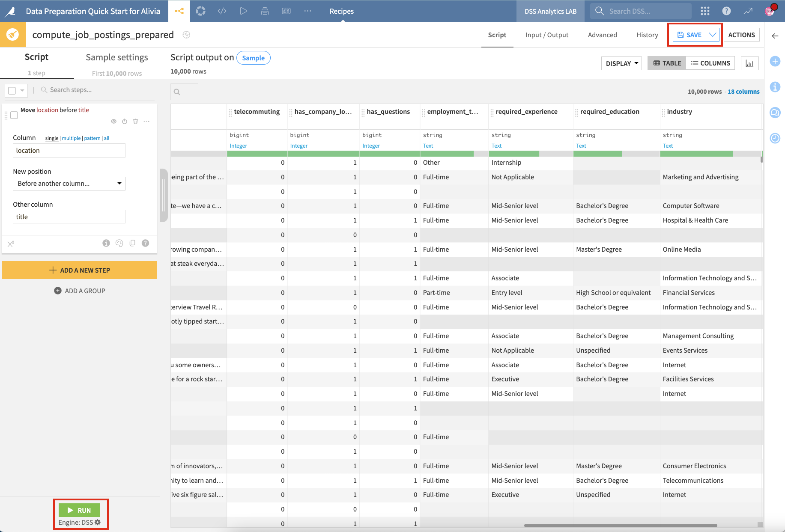Open the step help question icon
The width and height of the screenshot is (785, 532).
pyautogui.click(x=146, y=243)
